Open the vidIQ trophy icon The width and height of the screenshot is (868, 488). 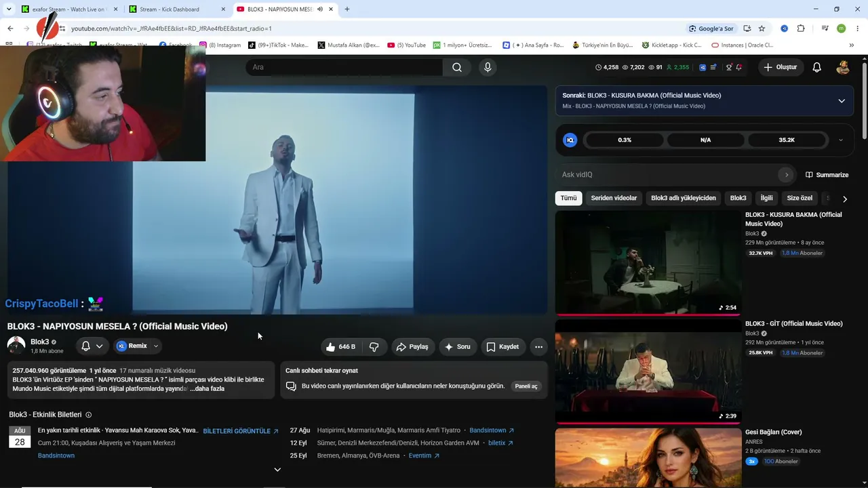click(729, 67)
